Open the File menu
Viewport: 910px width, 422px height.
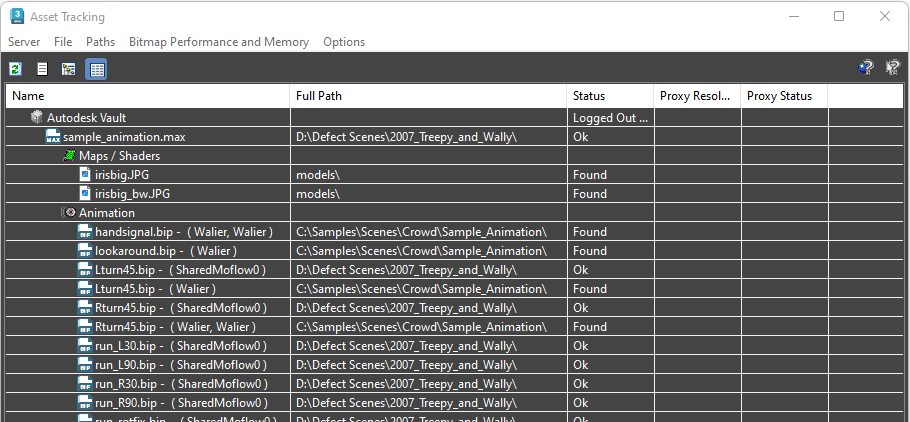pos(63,42)
